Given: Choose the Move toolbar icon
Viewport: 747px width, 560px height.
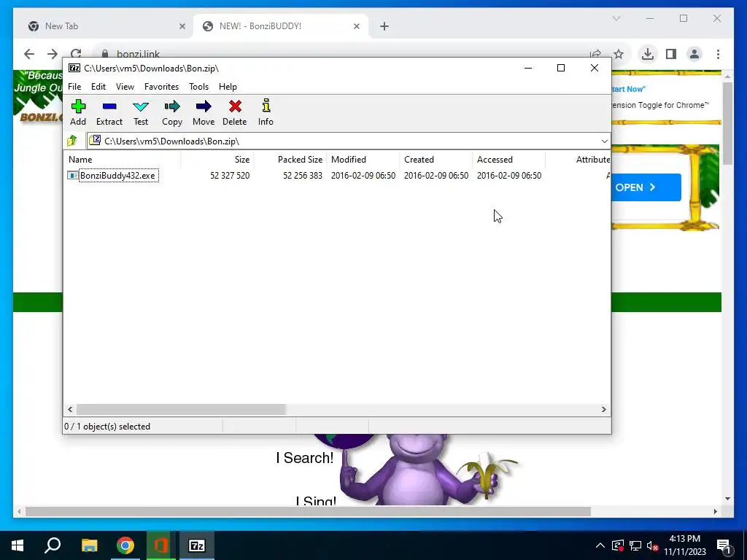Looking at the screenshot, I should (x=204, y=106).
